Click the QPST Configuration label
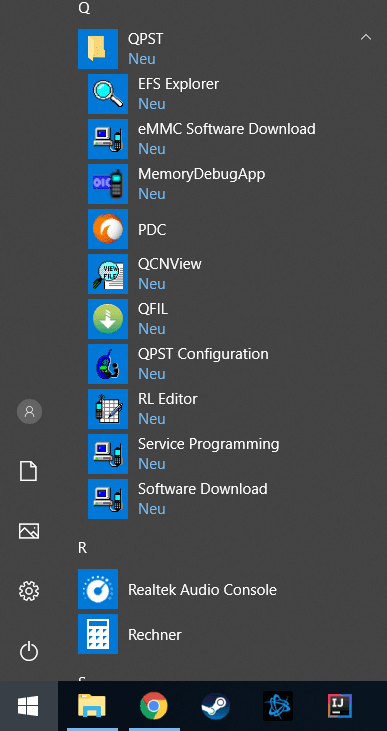 203,354
